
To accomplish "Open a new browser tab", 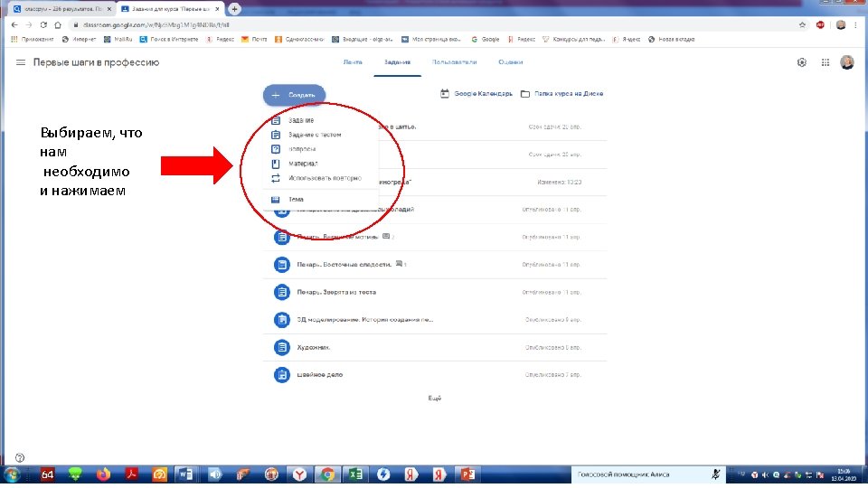I will click(235, 9).
